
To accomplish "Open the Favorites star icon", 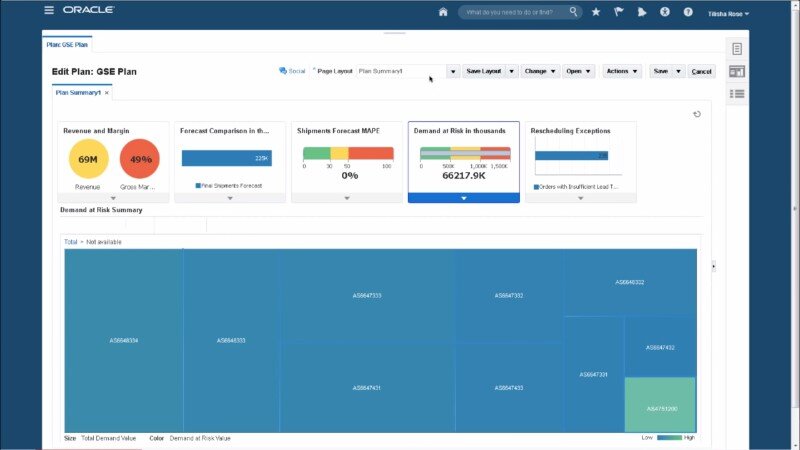I will pos(596,12).
